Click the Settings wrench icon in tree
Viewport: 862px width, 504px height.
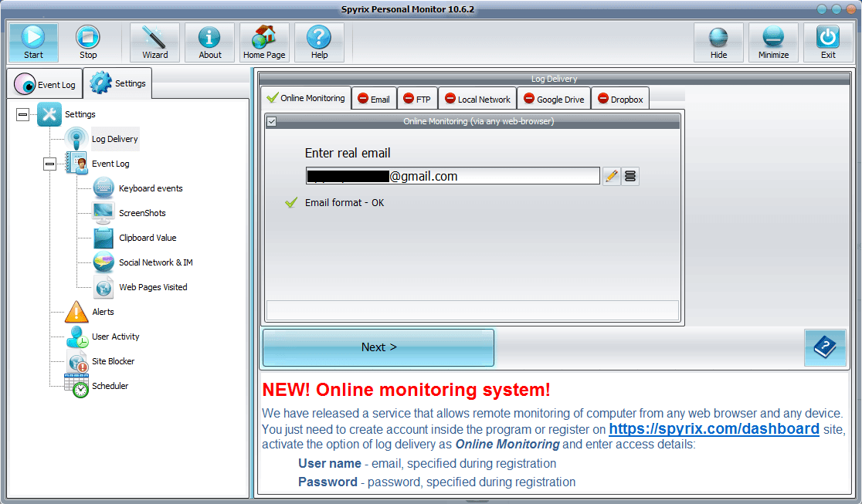49,114
